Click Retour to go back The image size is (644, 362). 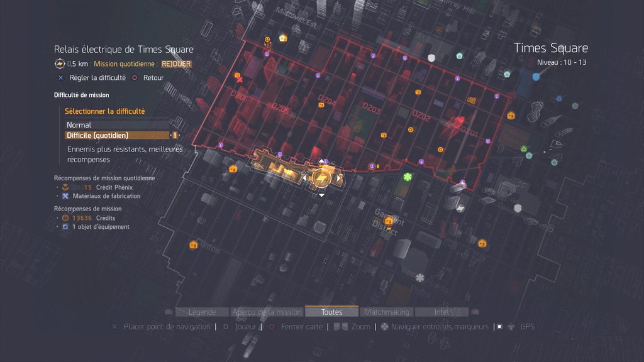tap(153, 77)
